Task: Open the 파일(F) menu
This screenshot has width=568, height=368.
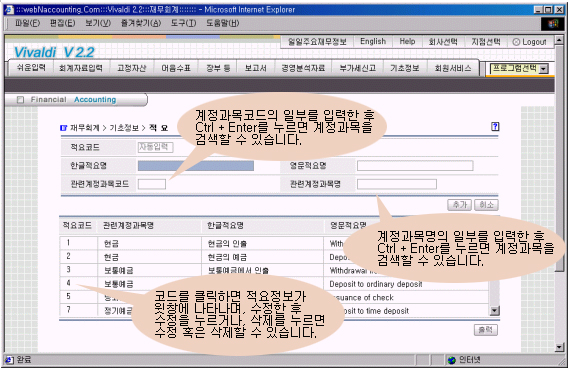Action: tap(28, 23)
